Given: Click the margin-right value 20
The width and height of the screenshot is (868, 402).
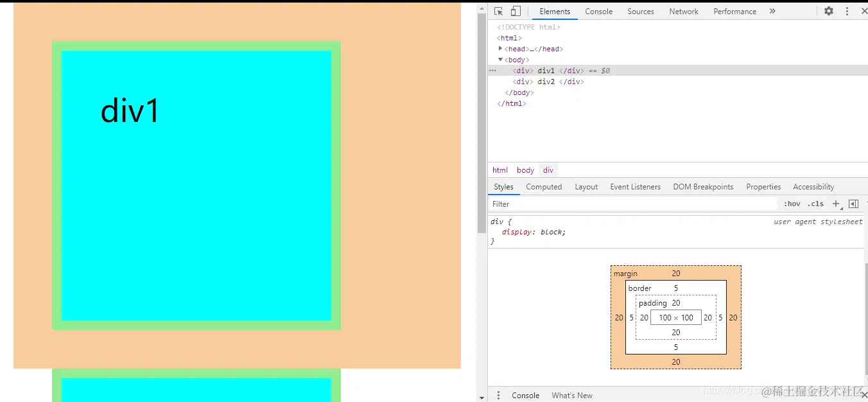Looking at the screenshot, I should [x=733, y=318].
